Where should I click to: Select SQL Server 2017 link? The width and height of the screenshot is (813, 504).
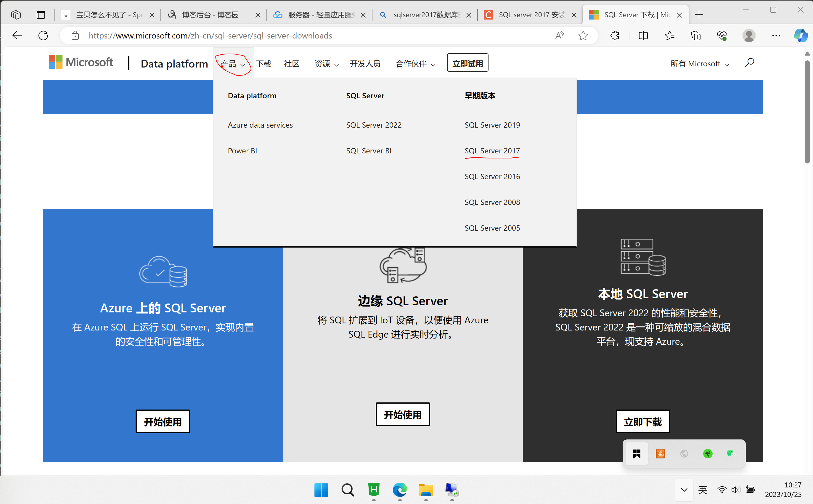click(x=492, y=151)
